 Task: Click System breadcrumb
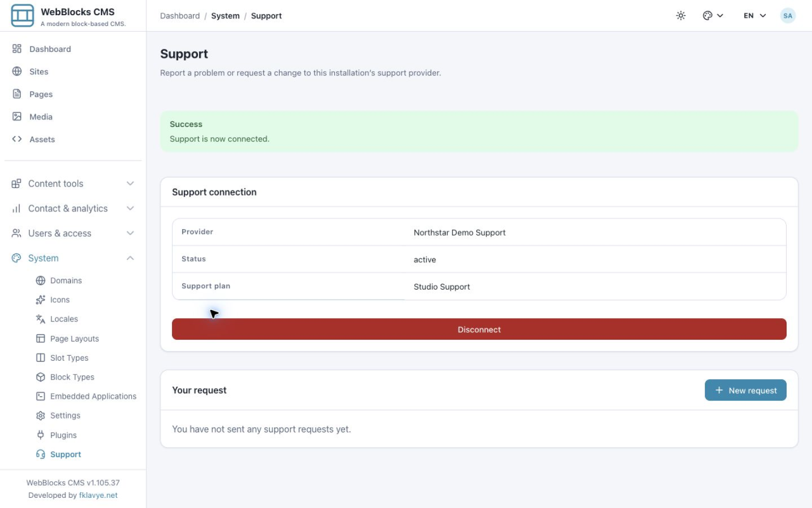[225, 16]
